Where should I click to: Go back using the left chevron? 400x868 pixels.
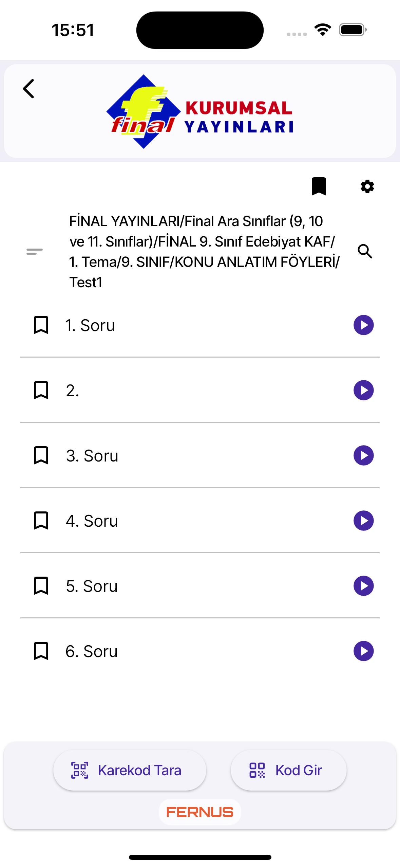click(x=29, y=89)
